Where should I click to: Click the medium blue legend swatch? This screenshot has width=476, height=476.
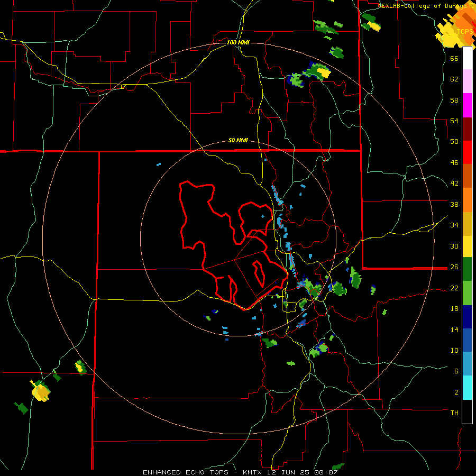[x=467, y=340]
